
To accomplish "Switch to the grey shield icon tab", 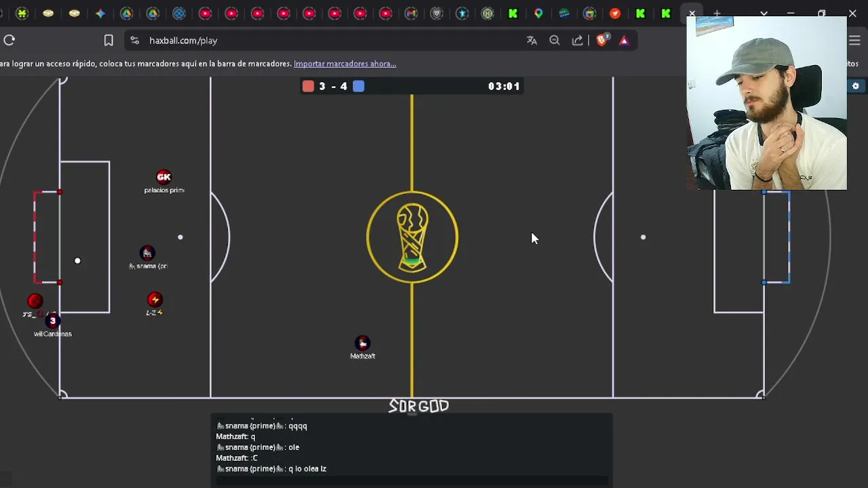I will point(436,14).
